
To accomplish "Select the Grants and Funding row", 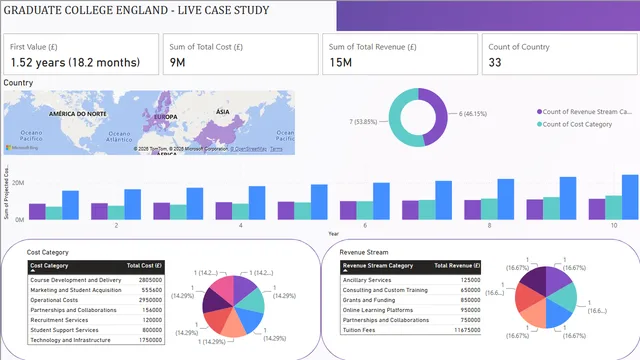I will coord(411,300).
